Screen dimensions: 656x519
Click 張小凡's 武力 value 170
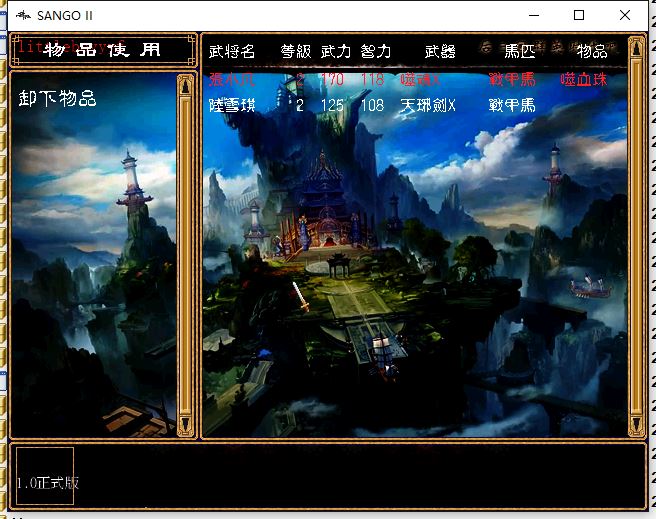pyautogui.click(x=332, y=79)
